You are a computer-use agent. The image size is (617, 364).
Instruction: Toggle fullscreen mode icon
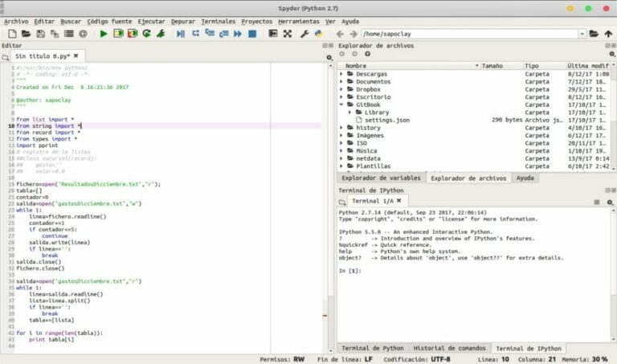[288, 34]
